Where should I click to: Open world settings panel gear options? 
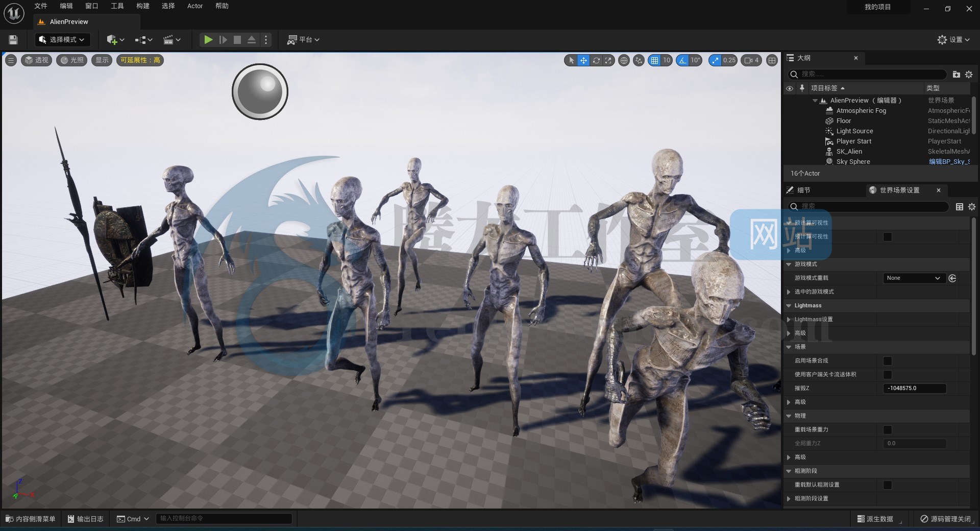coord(972,207)
